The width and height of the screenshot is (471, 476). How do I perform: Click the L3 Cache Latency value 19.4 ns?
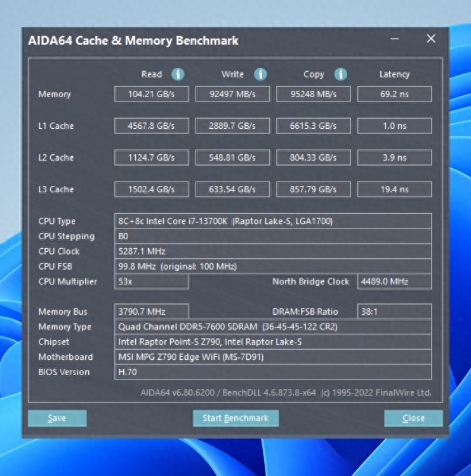coord(394,189)
